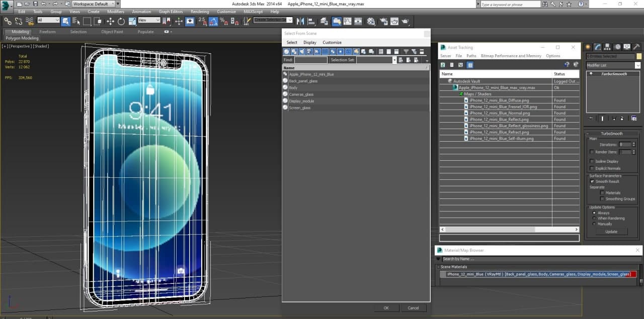Viewport: 644px width, 319px height.
Task: Open the Customize menu in Select From Scene
Action: coord(332,43)
